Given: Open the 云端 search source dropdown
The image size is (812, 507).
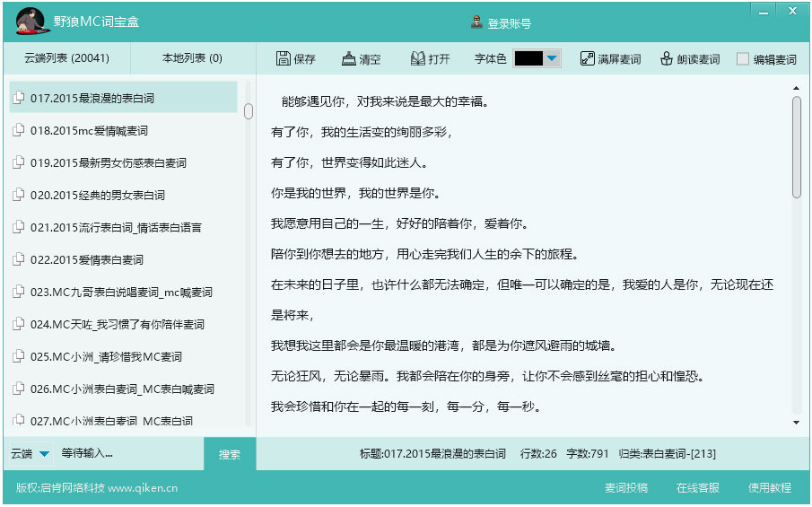Looking at the screenshot, I should [44, 454].
